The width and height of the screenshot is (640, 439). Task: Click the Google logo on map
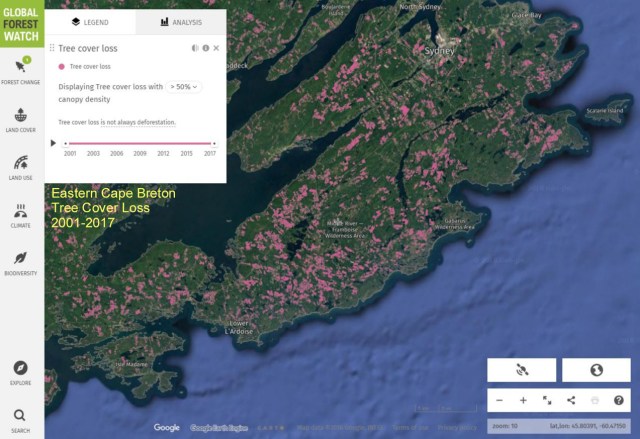pyautogui.click(x=167, y=427)
